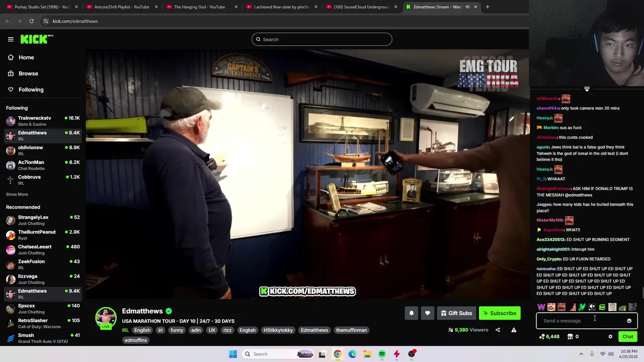Click the 'adin' stream tag
This screenshot has height=362, width=644.
[x=196, y=330]
